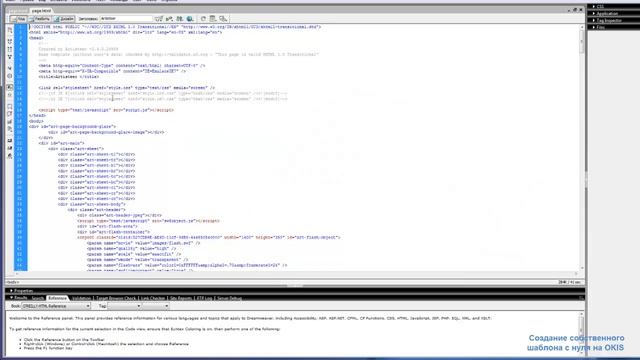
Task: Click the Wrap Tag icon
Action: tap(10, 122)
